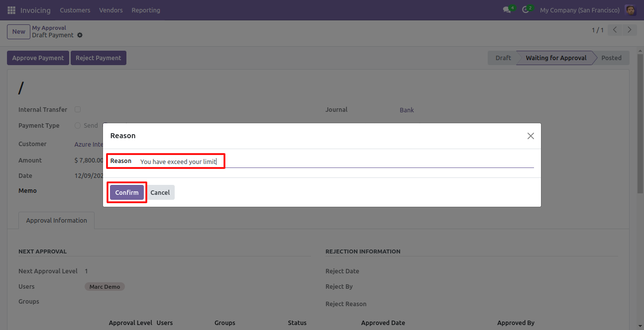Click the Reject Payment button
The height and width of the screenshot is (330, 644).
tap(98, 58)
